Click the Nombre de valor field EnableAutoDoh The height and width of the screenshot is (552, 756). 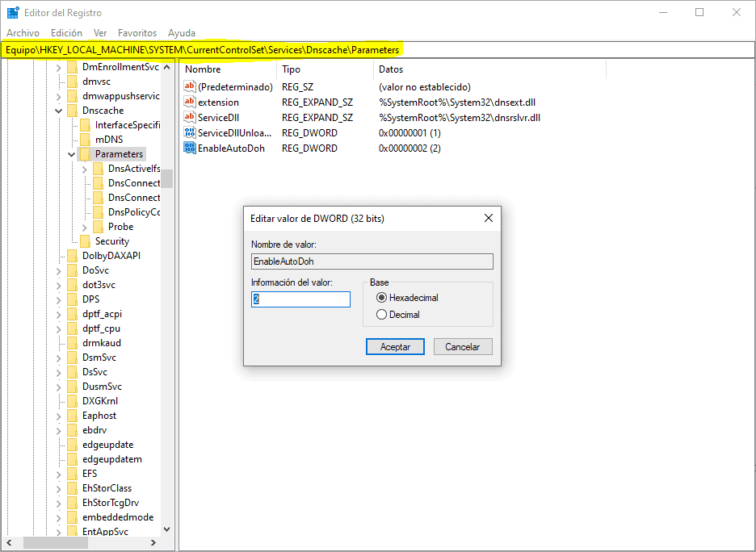coord(372,261)
